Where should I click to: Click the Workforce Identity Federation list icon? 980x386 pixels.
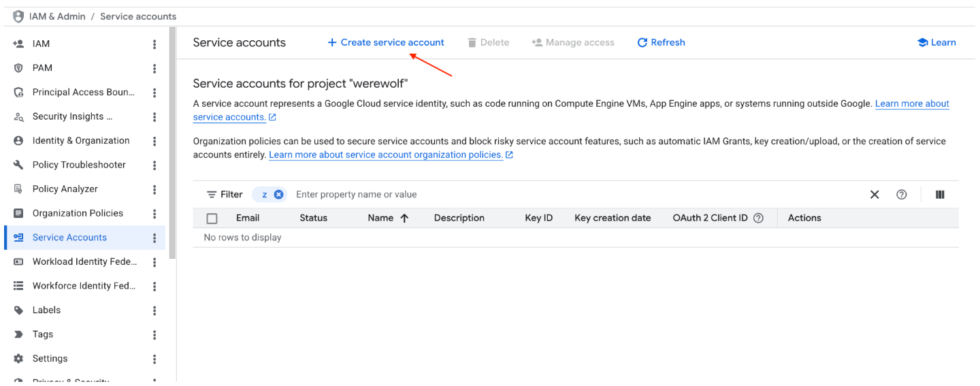[18, 286]
